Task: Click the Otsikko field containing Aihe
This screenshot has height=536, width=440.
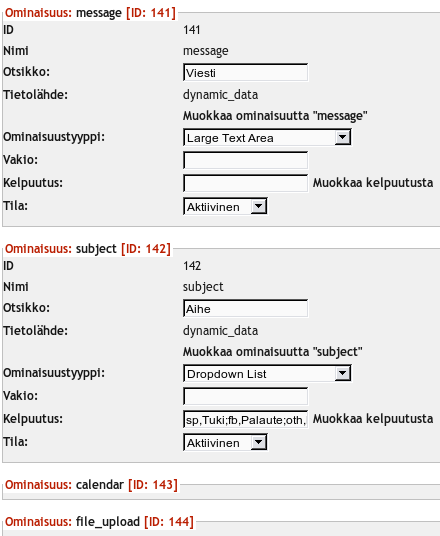Action: tap(245, 308)
